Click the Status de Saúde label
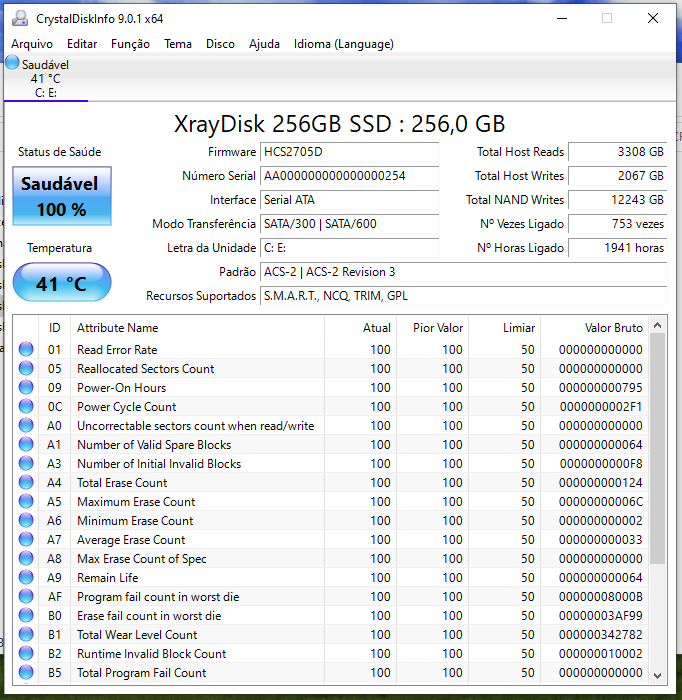This screenshot has height=700, width=682. [59, 152]
